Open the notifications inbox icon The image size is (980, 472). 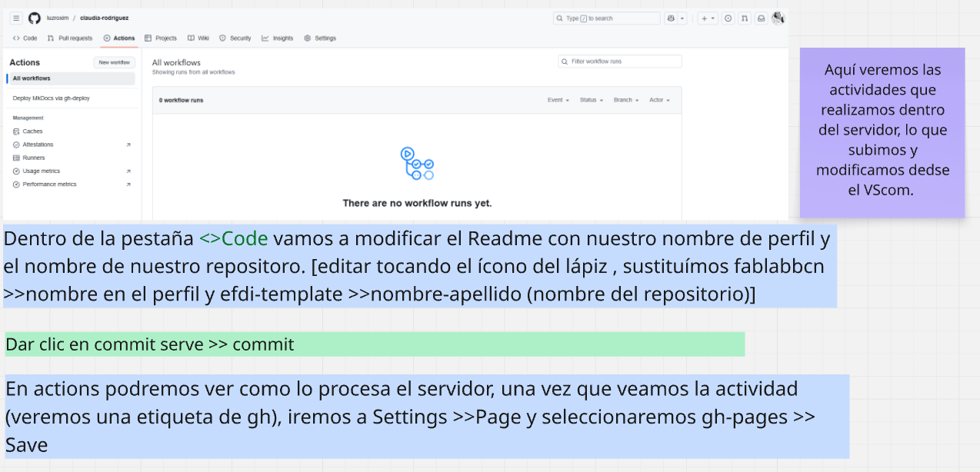click(761, 18)
